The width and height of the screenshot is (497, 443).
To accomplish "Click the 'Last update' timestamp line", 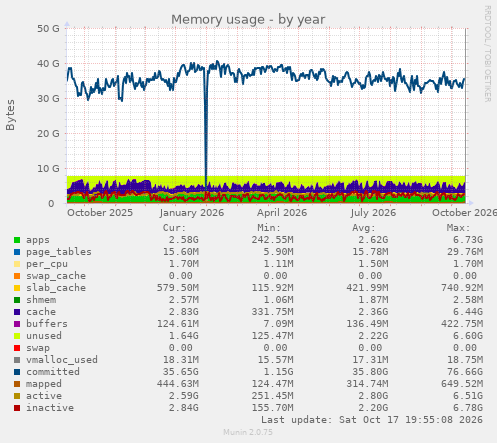I will [x=372, y=420].
